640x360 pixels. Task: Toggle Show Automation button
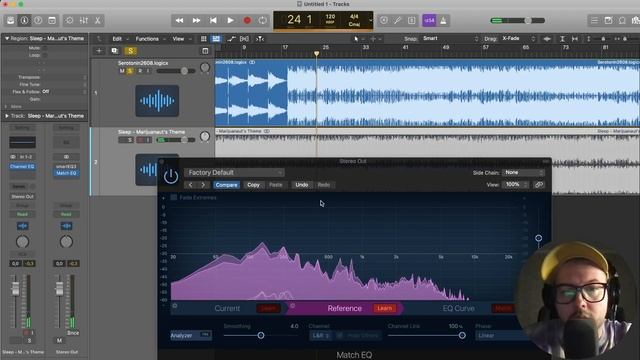[x=231, y=39]
